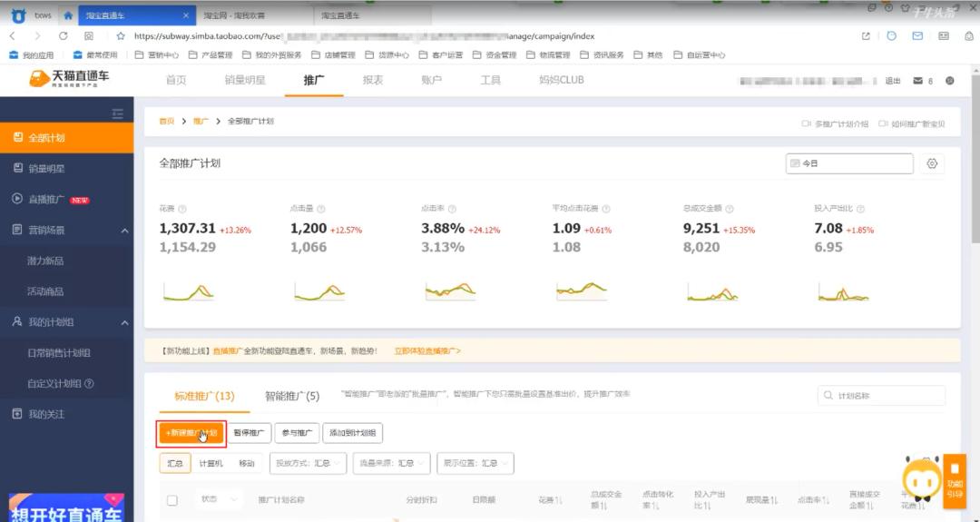Open the 展示位置 dropdown

475,463
